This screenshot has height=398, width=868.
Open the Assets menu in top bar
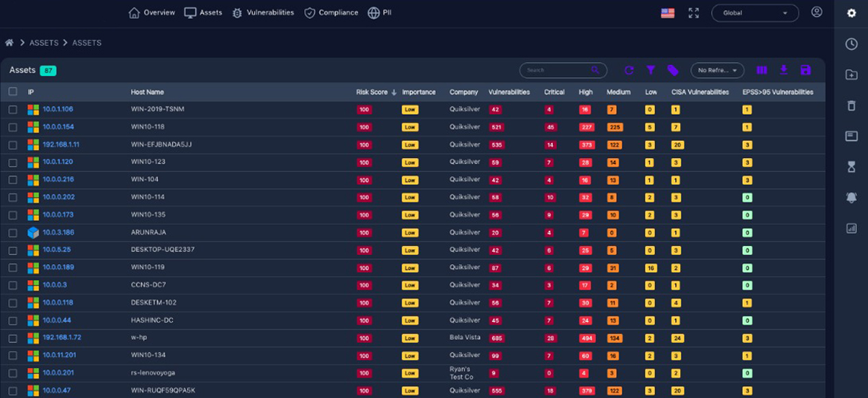tap(203, 12)
